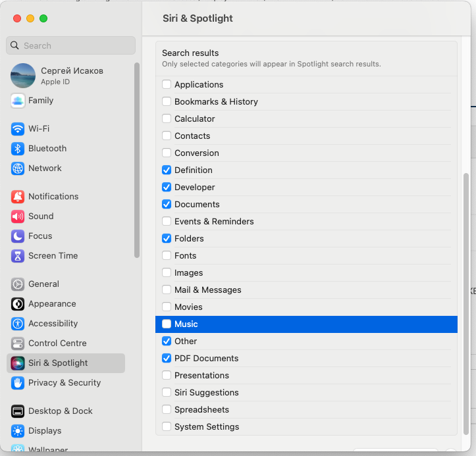476x456 pixels.
Task: Uncheck the Definition checkbox
Action: coord(167,170)
